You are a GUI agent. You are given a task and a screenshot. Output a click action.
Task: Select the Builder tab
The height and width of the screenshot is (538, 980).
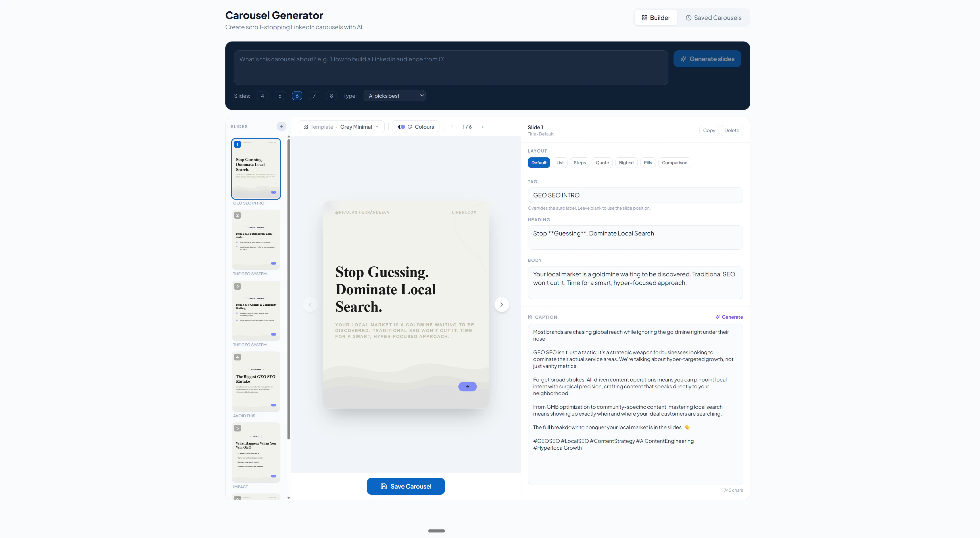pyautogui.click(x=656, y=18)
